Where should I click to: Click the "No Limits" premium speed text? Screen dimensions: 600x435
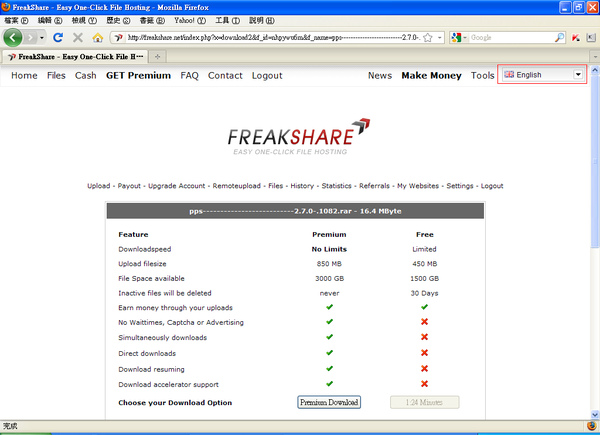(x=329, y=249)
